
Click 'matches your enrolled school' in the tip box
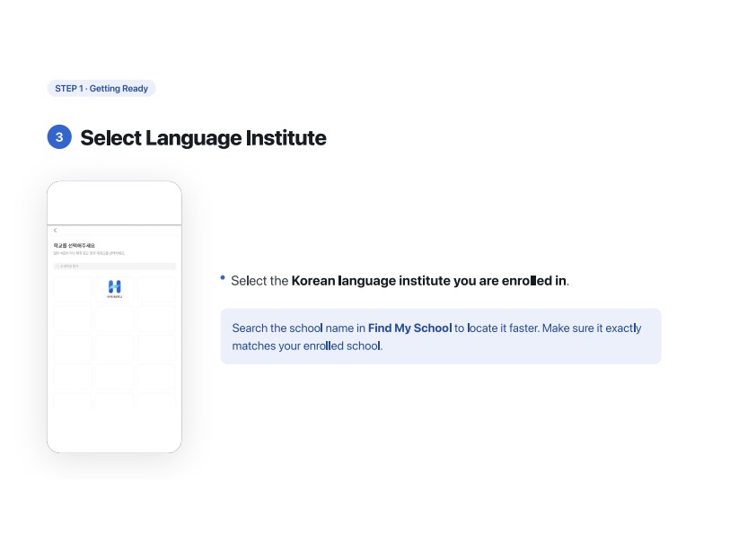pos(306,346)
